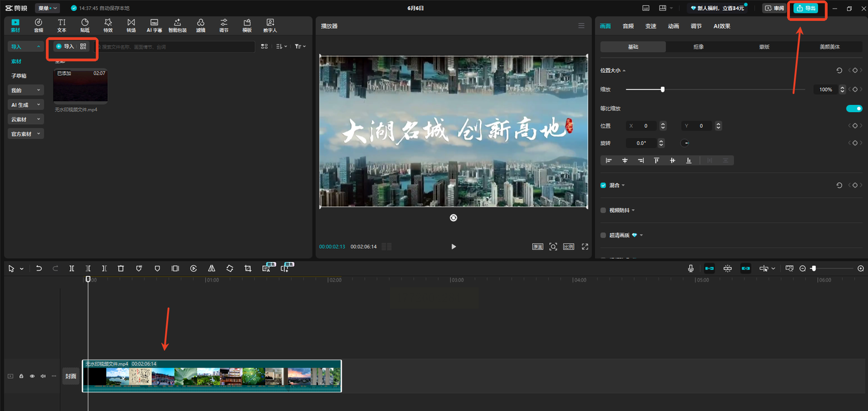The height and width of the screenshot is (411, 868).
Task: Expand the AI 生成 sidebar section
Action: click(x=25, y=105)
